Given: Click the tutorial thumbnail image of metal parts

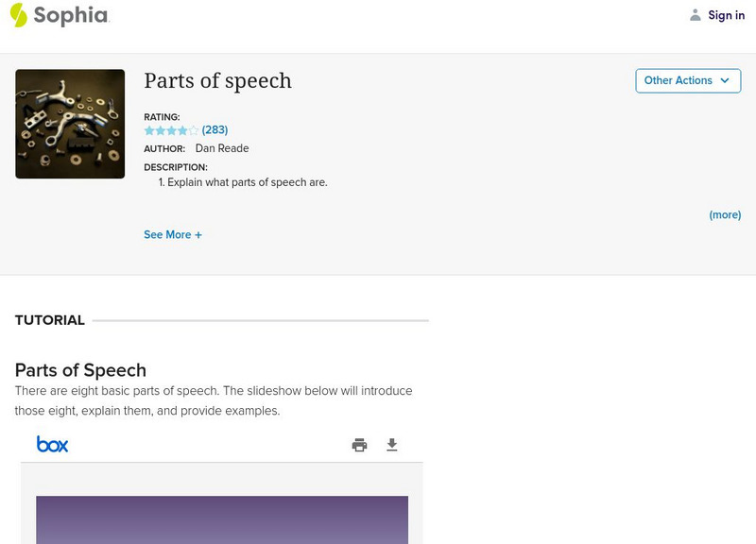Looking at the screenshot, I should [x=70, y=124].
